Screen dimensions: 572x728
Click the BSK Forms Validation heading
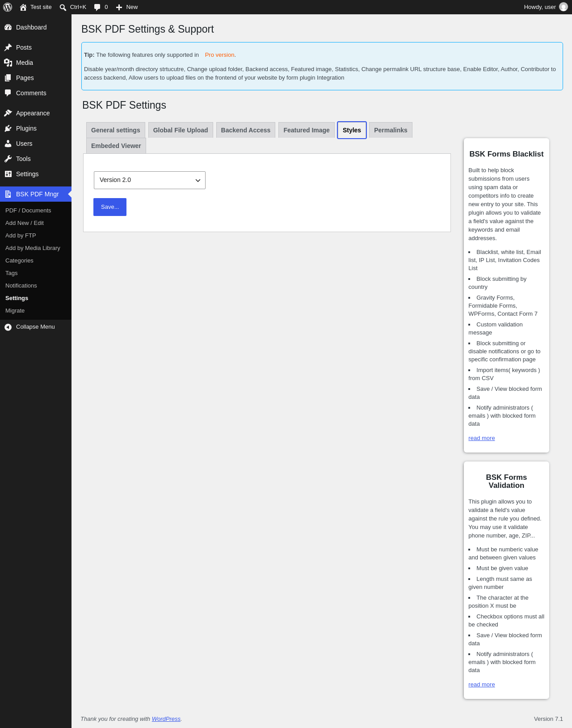click(506, 482)
